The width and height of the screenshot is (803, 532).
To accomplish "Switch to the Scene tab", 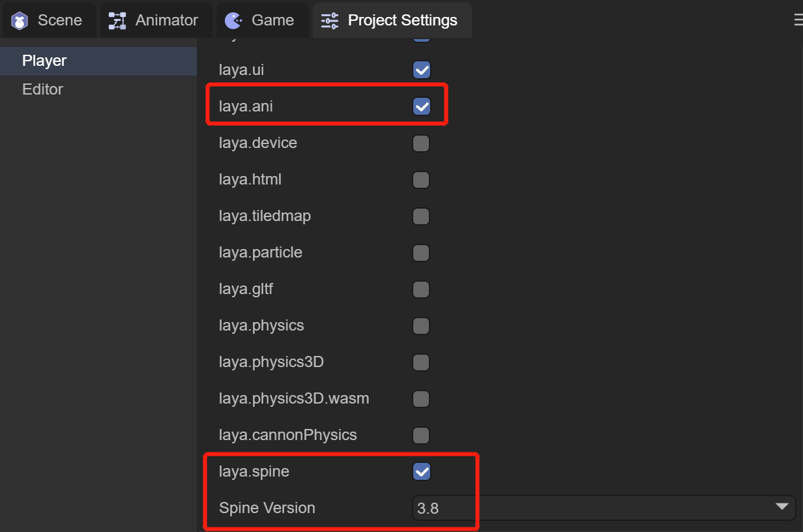I will [49, 20].
